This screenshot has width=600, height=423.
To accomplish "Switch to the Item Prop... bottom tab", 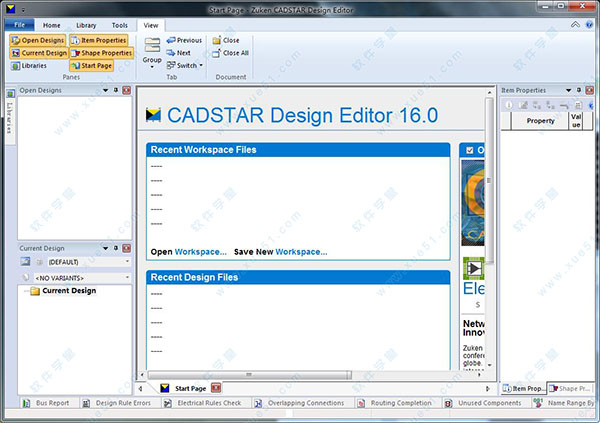I will click(x=524, y=389).
